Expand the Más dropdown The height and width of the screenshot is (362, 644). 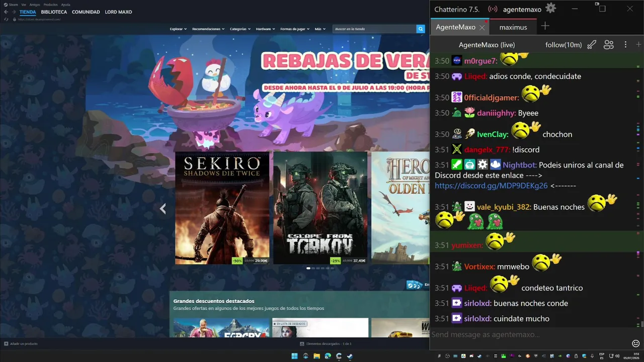tap(319, 29)
